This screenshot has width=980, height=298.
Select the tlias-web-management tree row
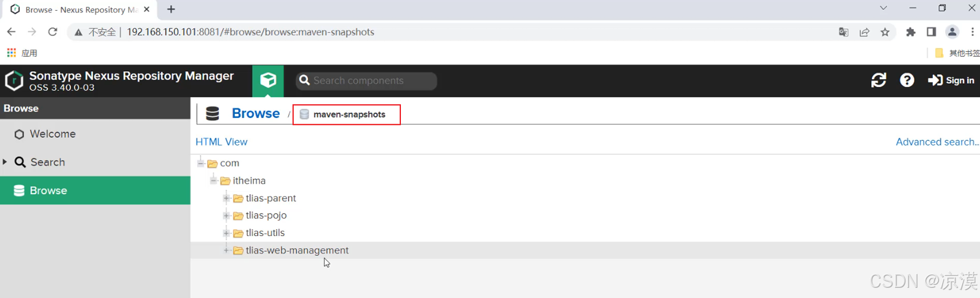(585, 250)
